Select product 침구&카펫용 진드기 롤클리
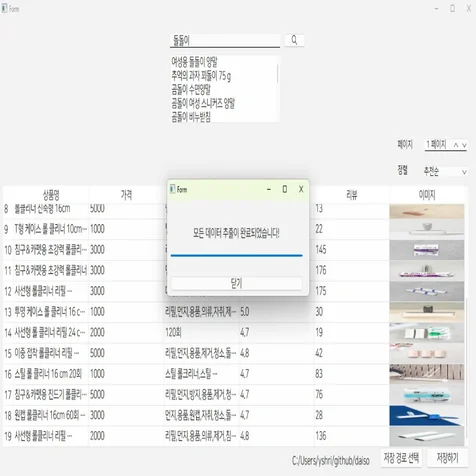Image resolution: width=476 pixels, height=476 pixels. pyautogui.click(x=51, y=394)
